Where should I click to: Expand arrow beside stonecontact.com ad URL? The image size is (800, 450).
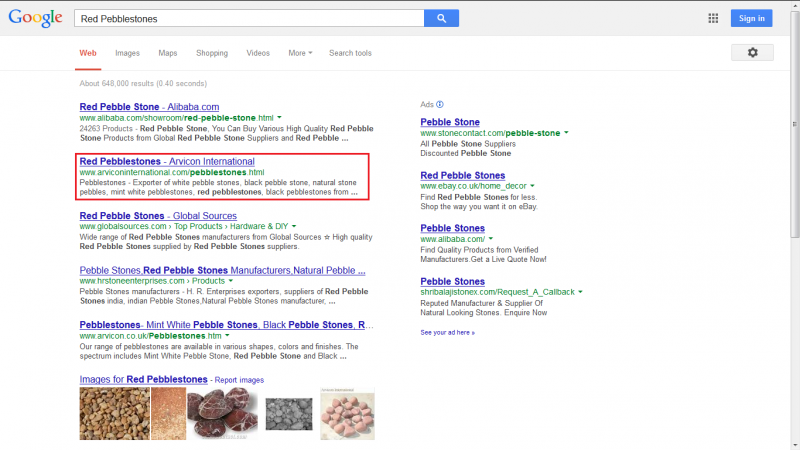(x=566, y=133)
